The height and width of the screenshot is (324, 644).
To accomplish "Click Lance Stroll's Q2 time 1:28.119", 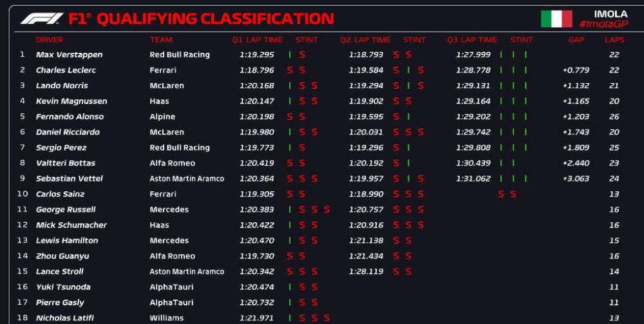I will (366, 271).
